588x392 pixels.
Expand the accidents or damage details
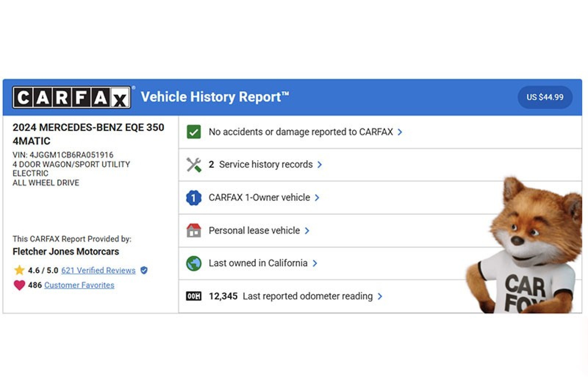(401, 132)
